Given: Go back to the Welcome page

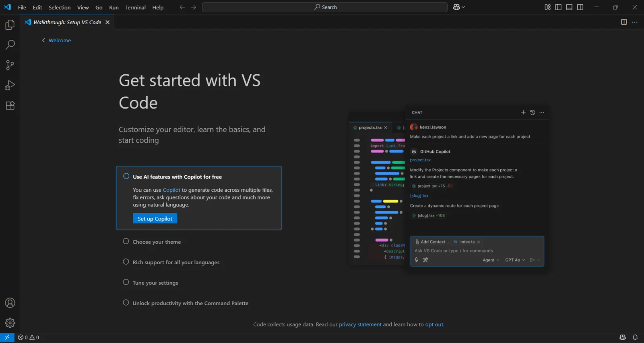Looking at the screenshot, I should 56,40.
